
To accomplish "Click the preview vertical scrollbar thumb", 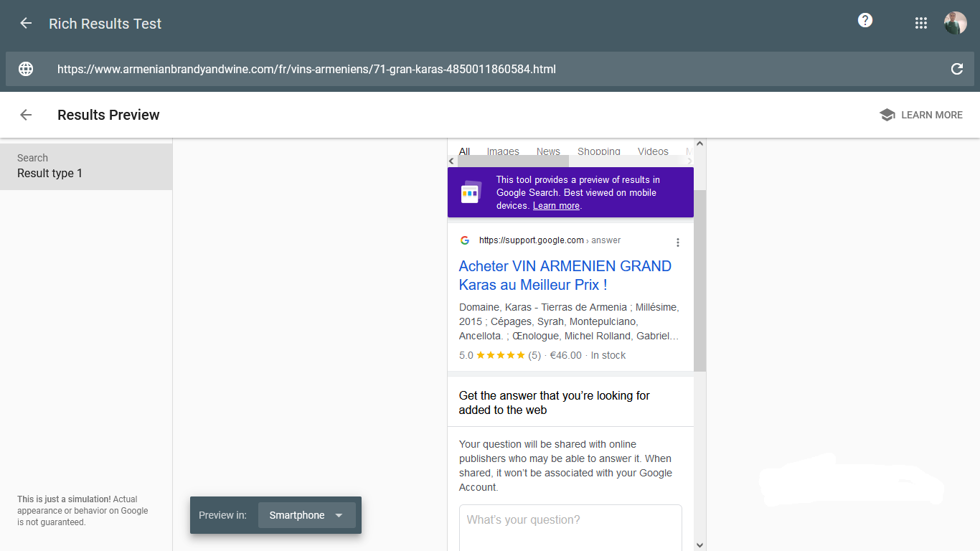I will tap(699, 281).
